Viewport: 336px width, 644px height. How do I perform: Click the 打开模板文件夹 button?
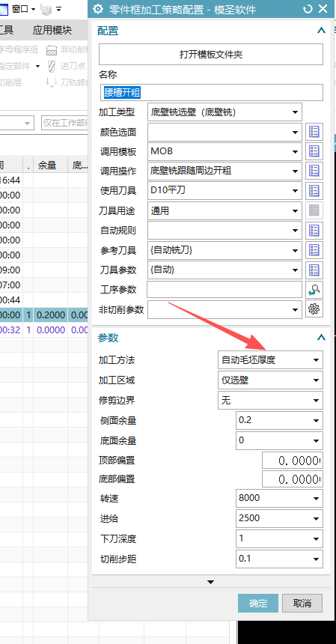pyautogui.click(x=211, y=54)
